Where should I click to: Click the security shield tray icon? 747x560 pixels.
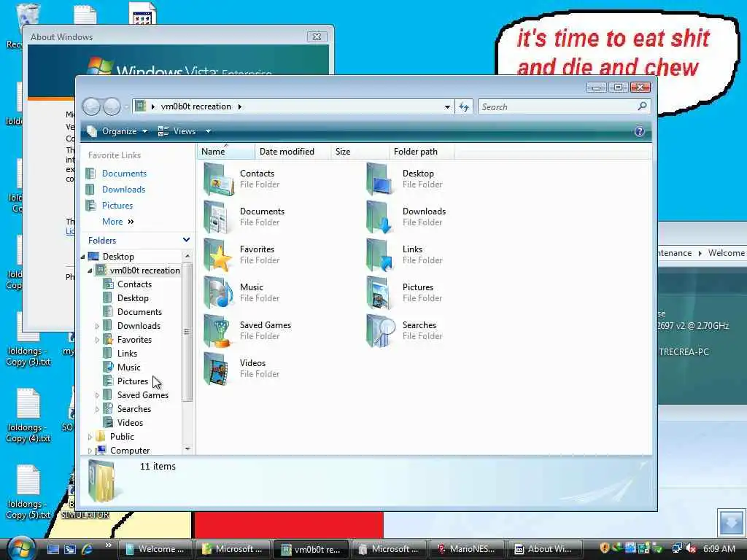[604, 548]
